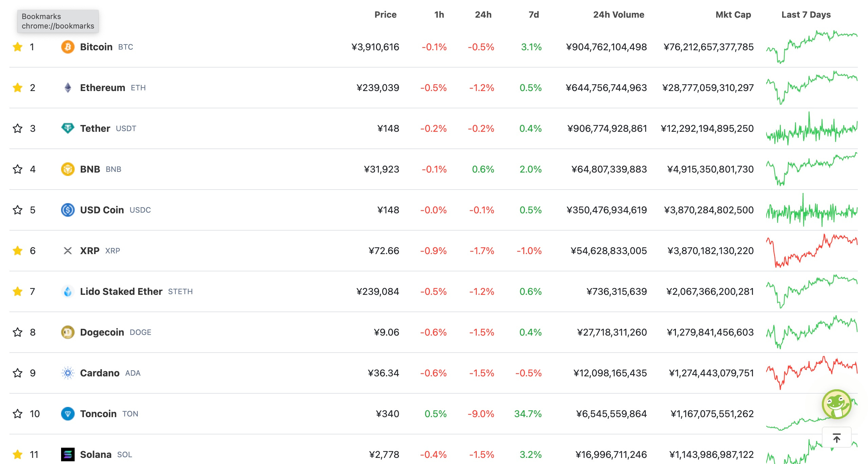
Task: Click the USD Coin logo
Action: 68,210
